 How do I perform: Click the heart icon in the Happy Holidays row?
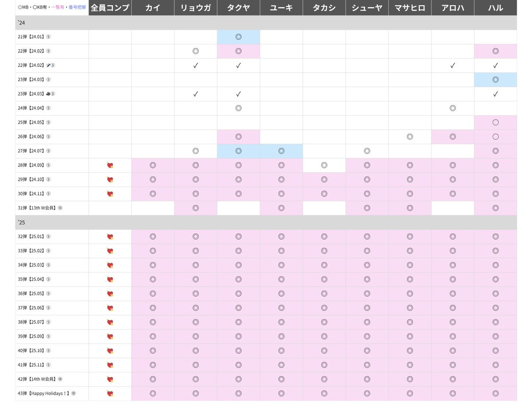pyautogui.click(x=110, y=393)
